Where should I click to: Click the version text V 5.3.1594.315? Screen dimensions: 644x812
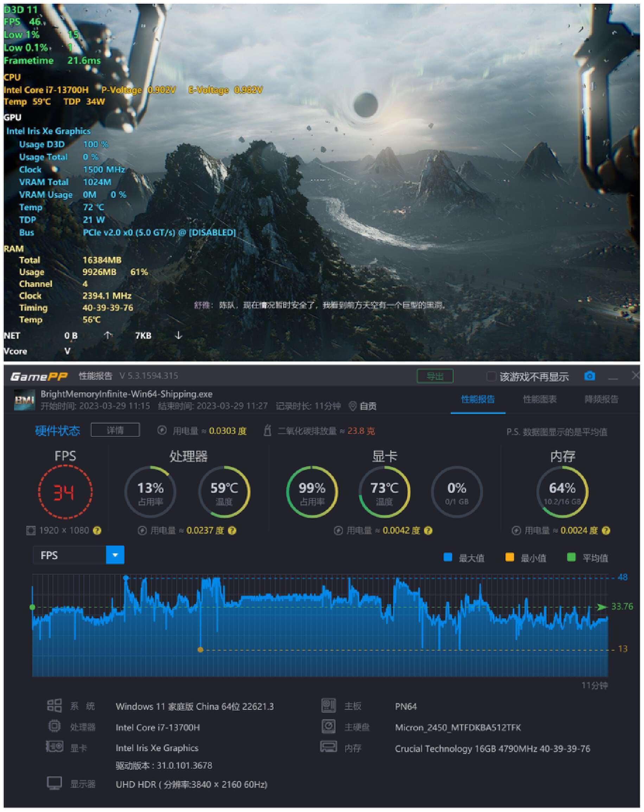point(149,376)
